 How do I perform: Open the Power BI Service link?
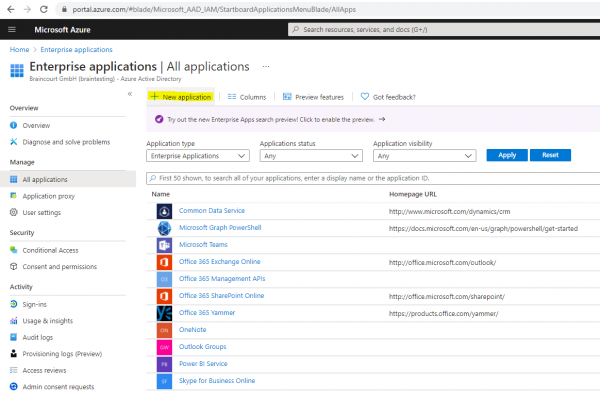203,364
